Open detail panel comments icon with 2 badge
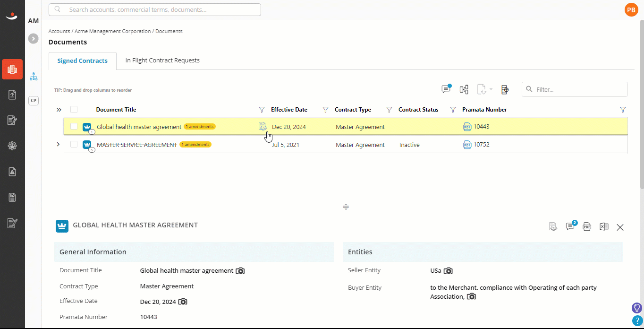The height and width of the screenshot is (329, 644). (x=570, y=226)
